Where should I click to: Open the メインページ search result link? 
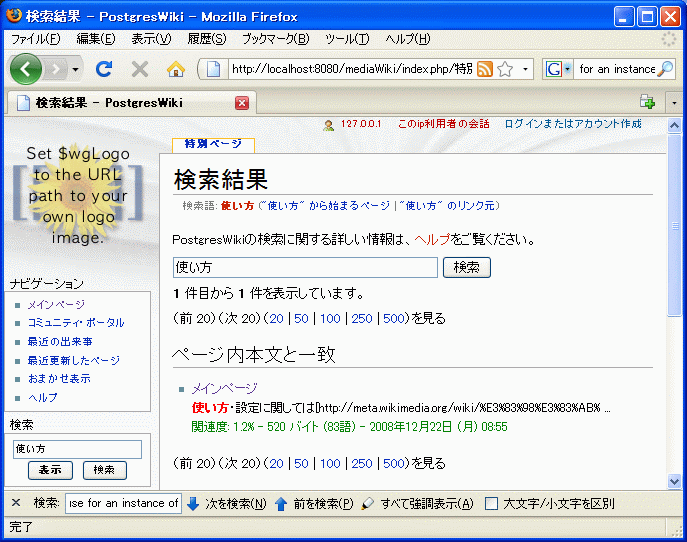pyautogui.click(x=224, y=388)
